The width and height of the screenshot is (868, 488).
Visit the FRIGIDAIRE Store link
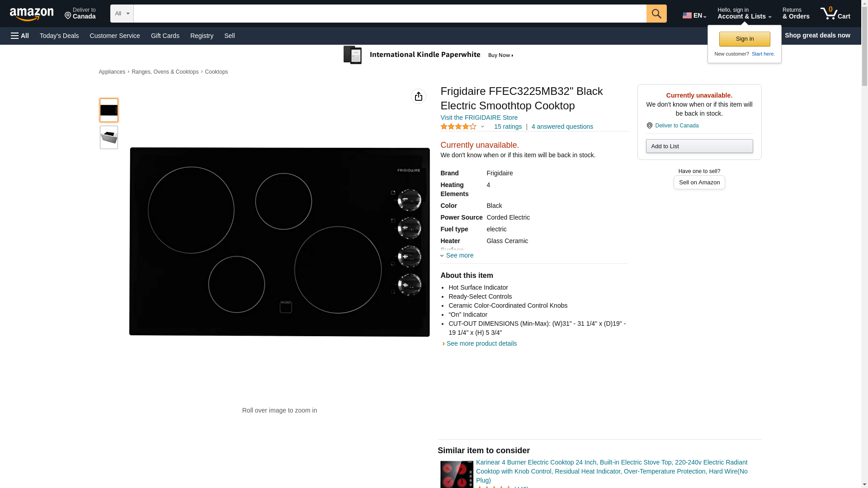coord(479,117)
